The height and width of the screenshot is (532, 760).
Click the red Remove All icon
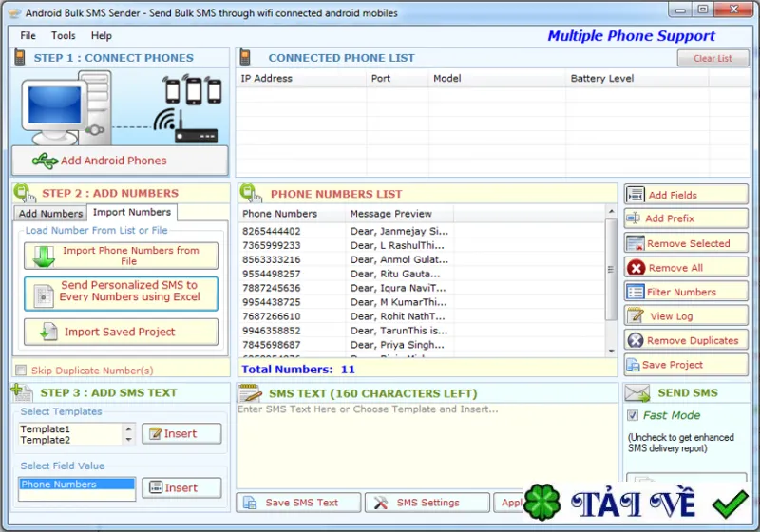point(636,268)
